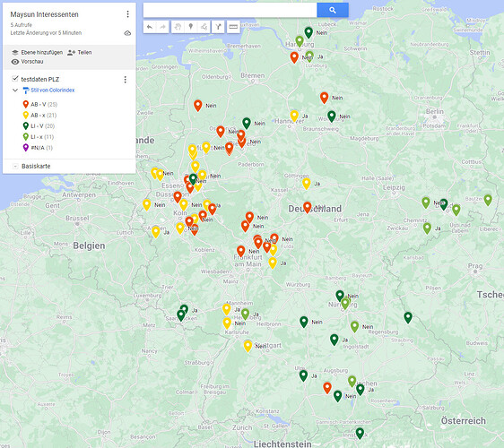The width and height of the screenshot is (504, 448).
Task: Click the cloud saved status icon
Action: point(127,33)
